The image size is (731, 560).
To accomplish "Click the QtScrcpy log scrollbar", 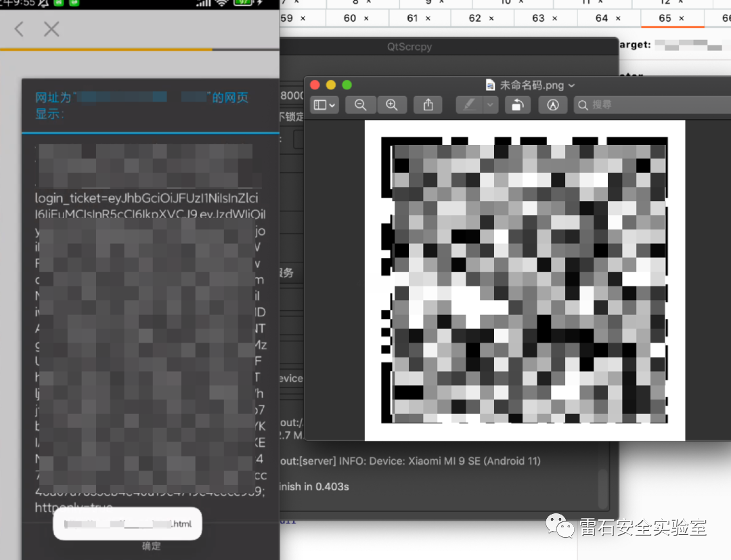I will 603,488.
